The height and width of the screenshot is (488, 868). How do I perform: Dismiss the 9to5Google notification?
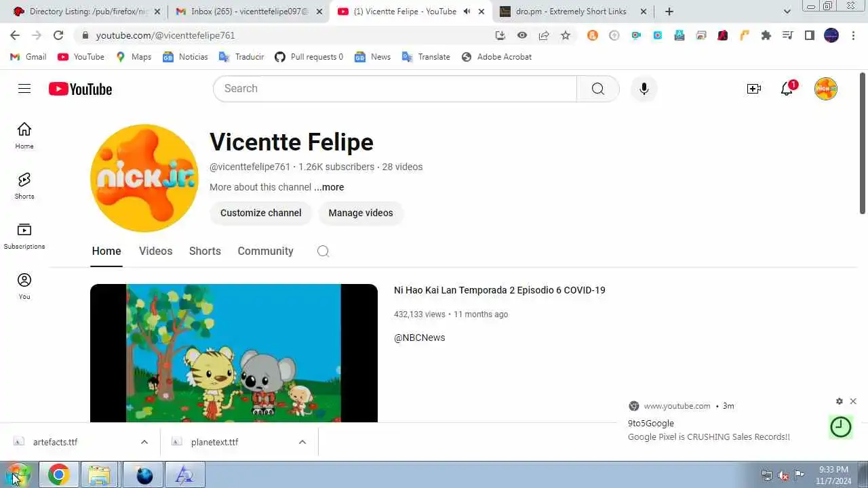[853, 401]
